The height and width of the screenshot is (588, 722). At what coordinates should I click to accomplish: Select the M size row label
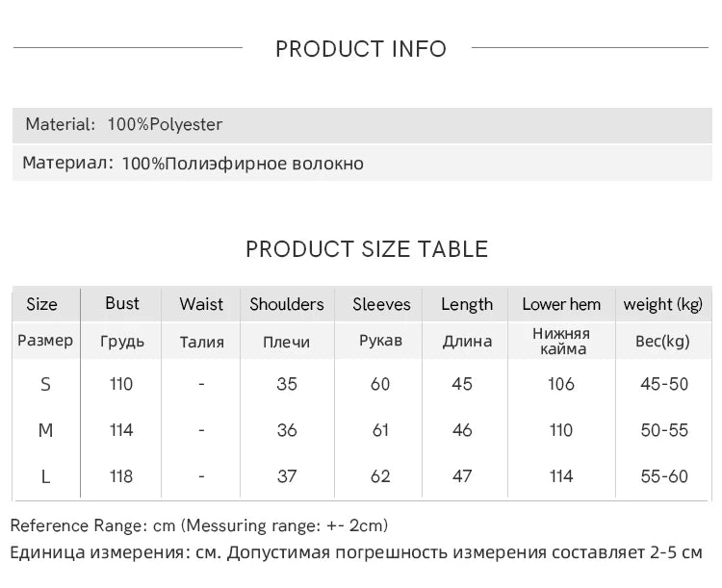[45, 430]
